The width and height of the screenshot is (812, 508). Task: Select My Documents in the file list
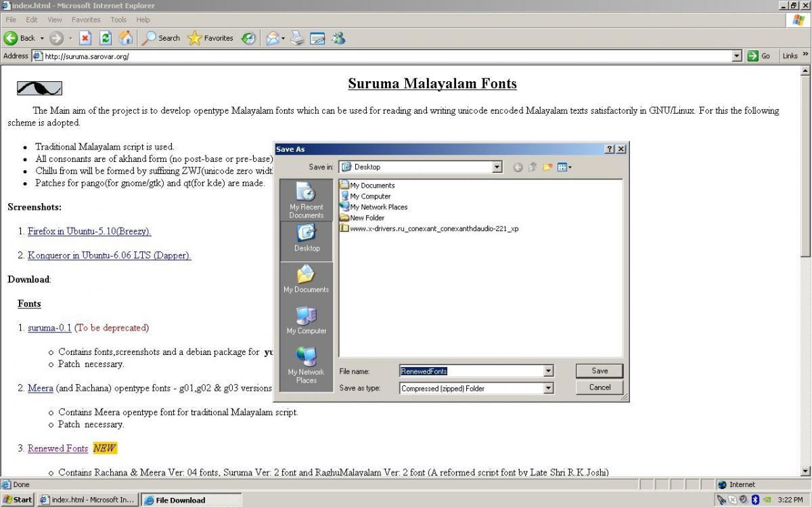point(367,185)
